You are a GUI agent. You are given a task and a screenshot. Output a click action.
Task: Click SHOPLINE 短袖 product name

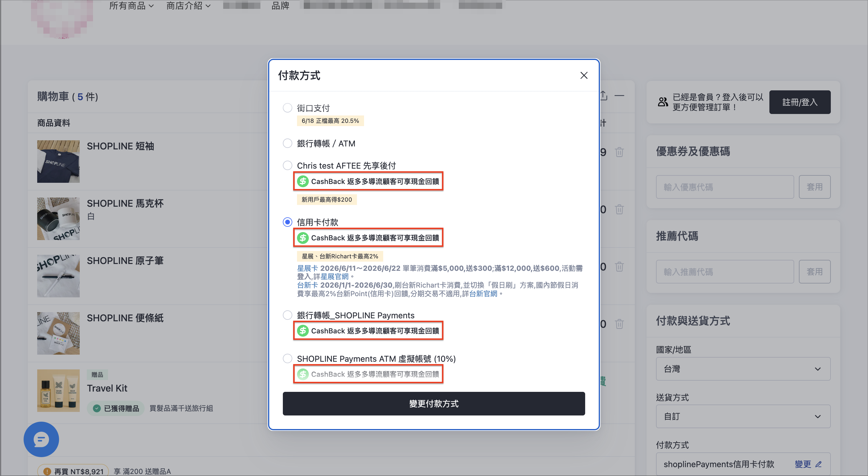click(x=120, y=146)
